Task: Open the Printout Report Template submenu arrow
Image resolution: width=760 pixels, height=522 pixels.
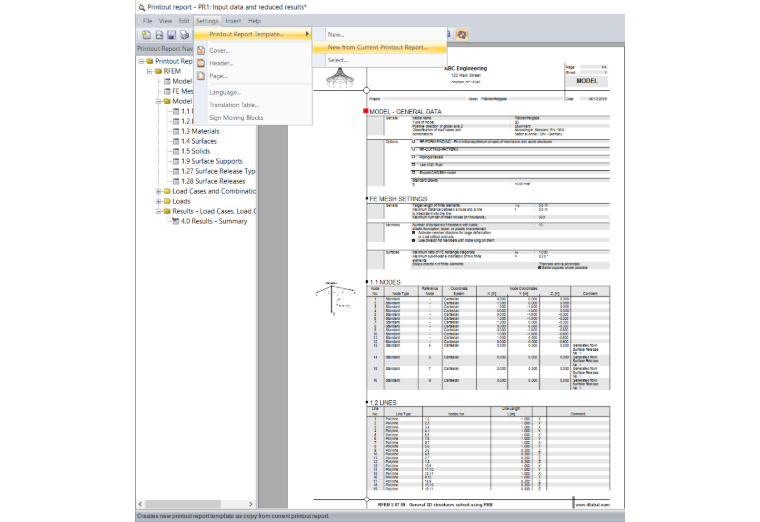Action: (x=307, y=34)
